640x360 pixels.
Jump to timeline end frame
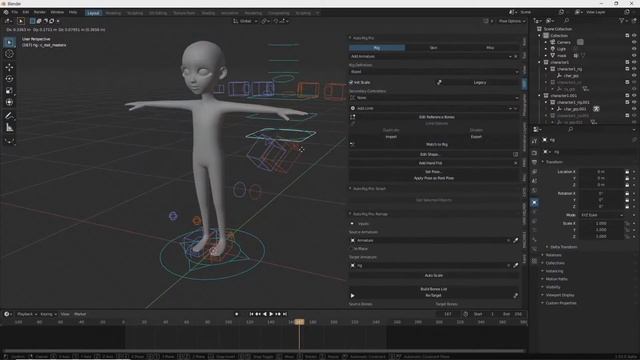[x=285, y=314]
